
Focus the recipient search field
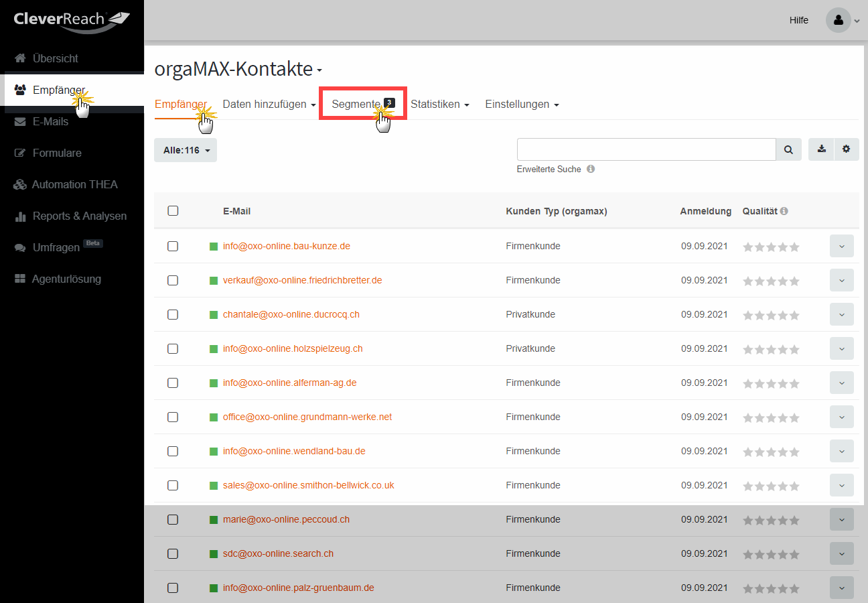tap(646, 149)
